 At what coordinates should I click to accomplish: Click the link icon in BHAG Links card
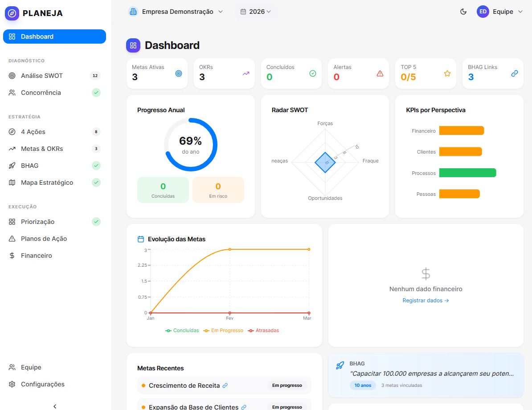(515, 73)
